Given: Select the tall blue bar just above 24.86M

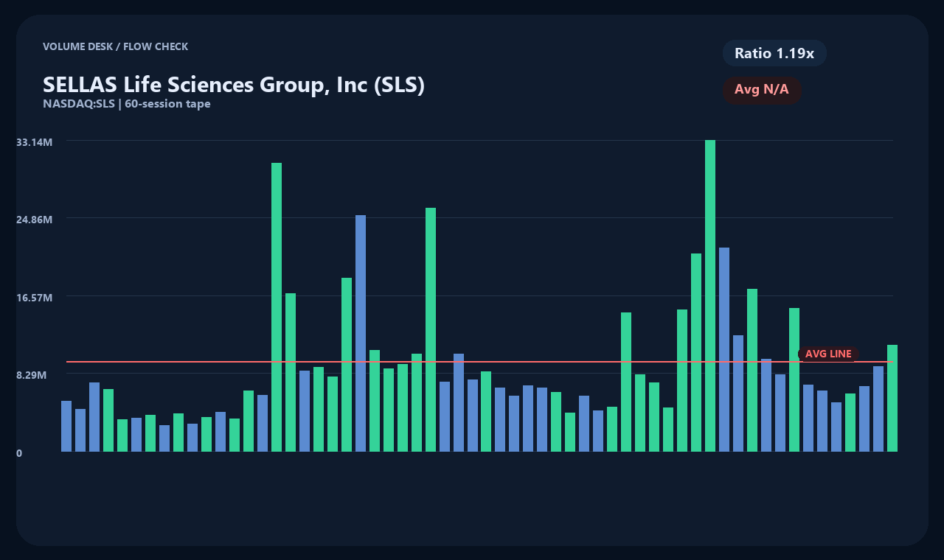Looking at the screenshot, I should coord(361,333).
